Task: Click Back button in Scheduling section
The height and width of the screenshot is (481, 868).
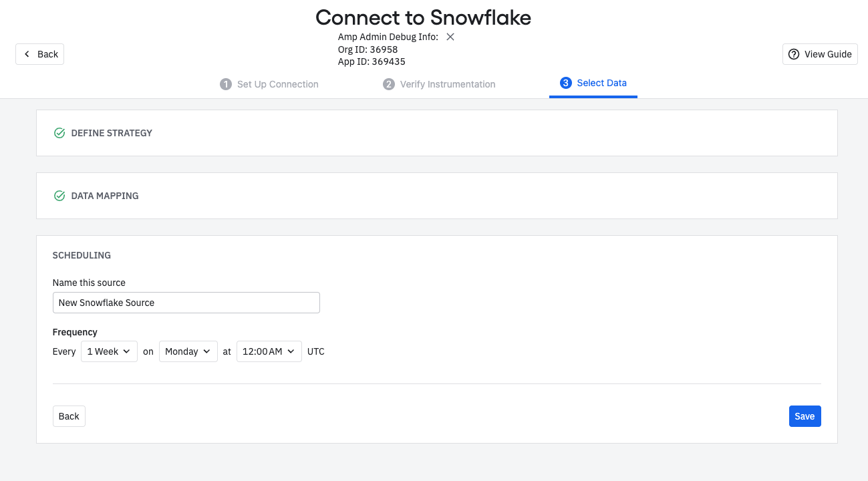Action: pos(69,416)
